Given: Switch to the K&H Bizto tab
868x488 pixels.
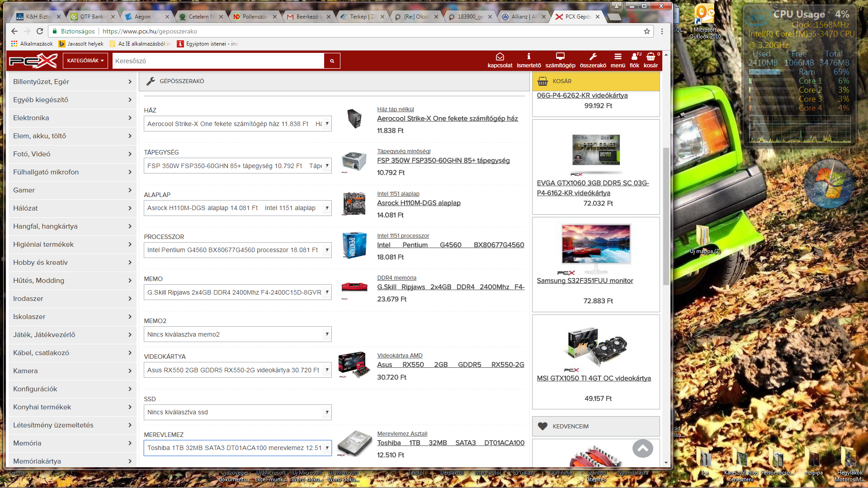Looking at the screenshot, I should click(39, 17).
